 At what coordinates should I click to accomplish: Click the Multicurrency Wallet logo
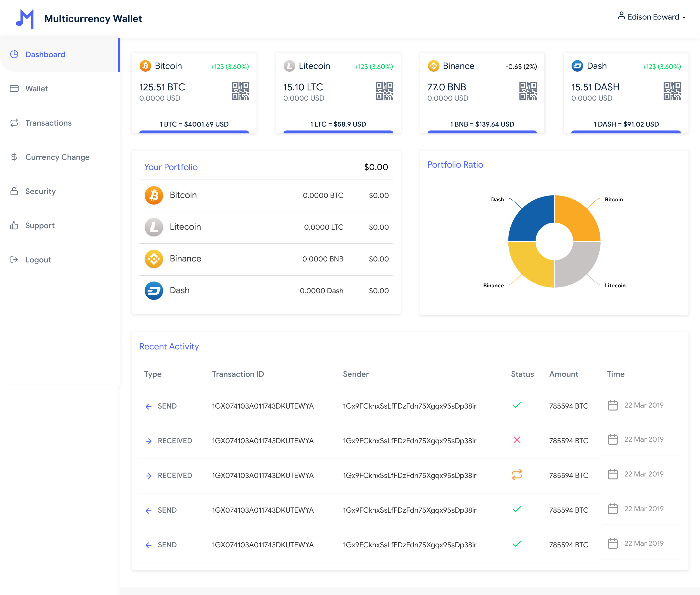pos(25,19)
